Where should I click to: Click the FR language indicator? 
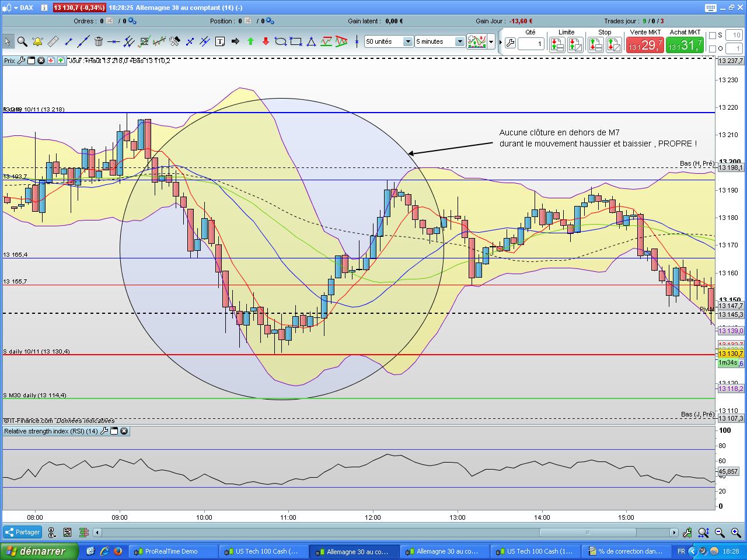coord(681,551)
